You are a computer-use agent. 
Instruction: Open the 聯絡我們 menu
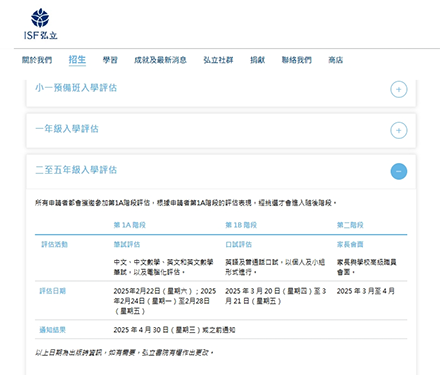click(297, 60)
